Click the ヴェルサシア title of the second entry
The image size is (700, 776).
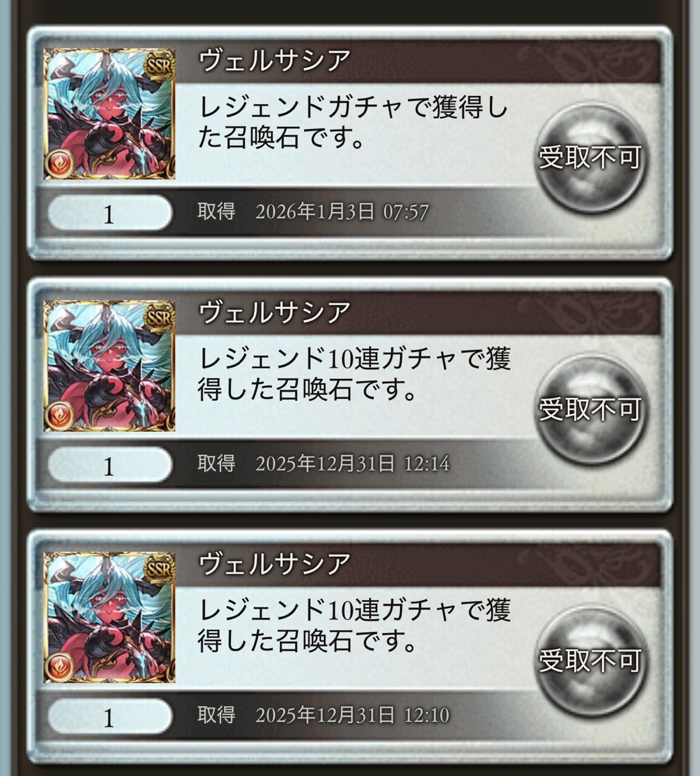pos(275,312)
